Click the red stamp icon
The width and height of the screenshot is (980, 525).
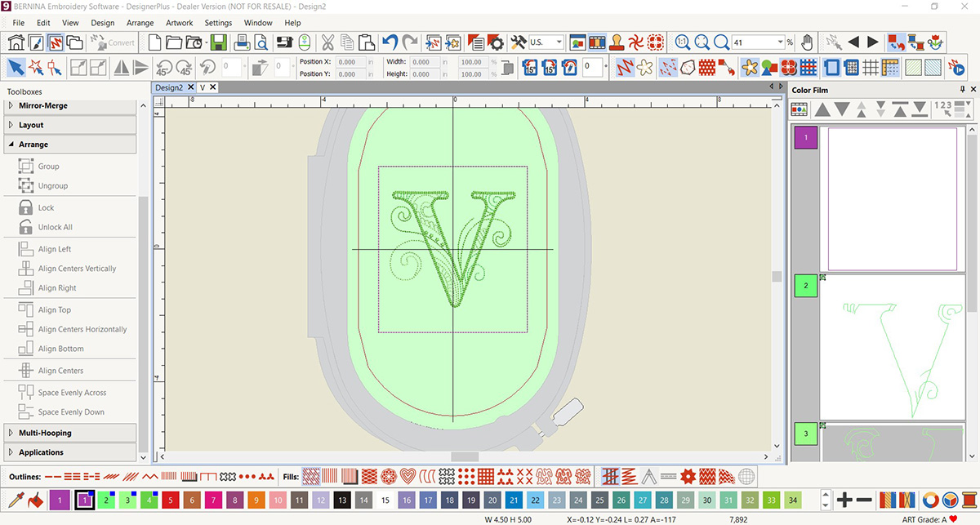click(x=617, y=42)
